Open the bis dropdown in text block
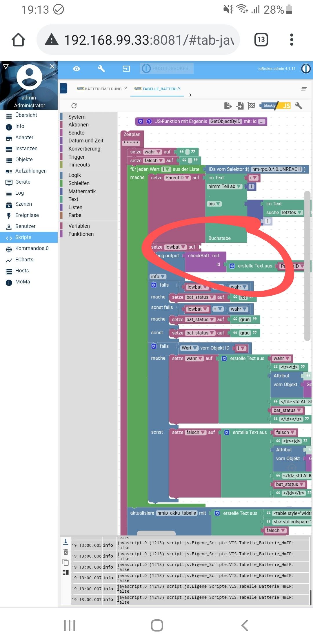This screenshot has width=313, height=644. (x=214, y=204)
